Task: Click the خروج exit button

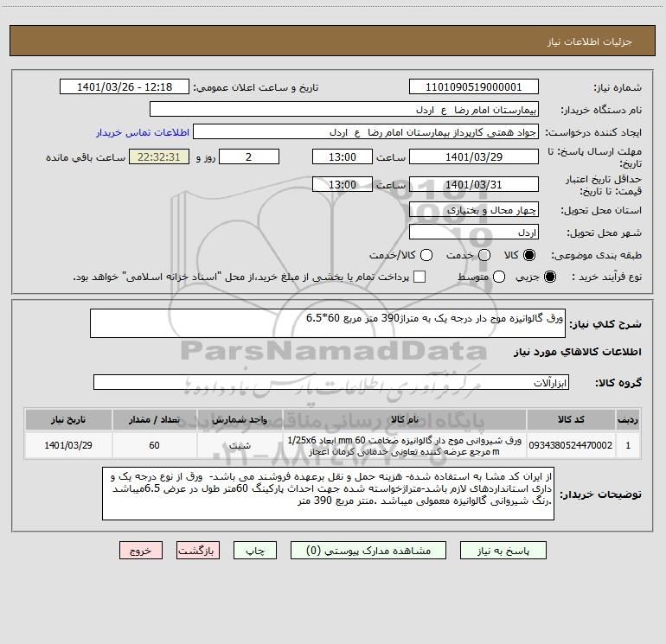Action: [x=141, y=551]
